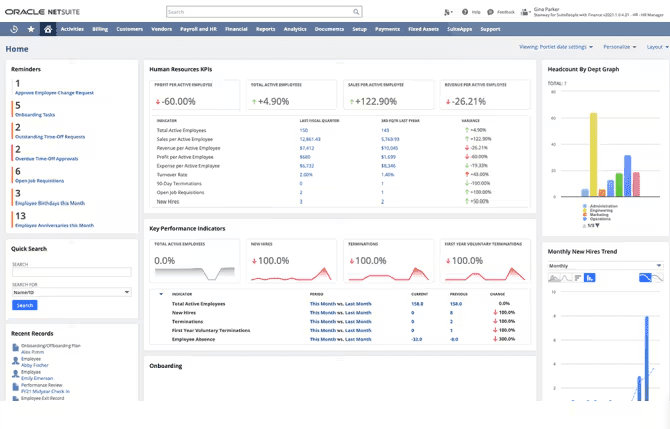Click the Help question mark icon
Image resolution: width=670 pixels, height=429 pixels.
coord(463,12)
